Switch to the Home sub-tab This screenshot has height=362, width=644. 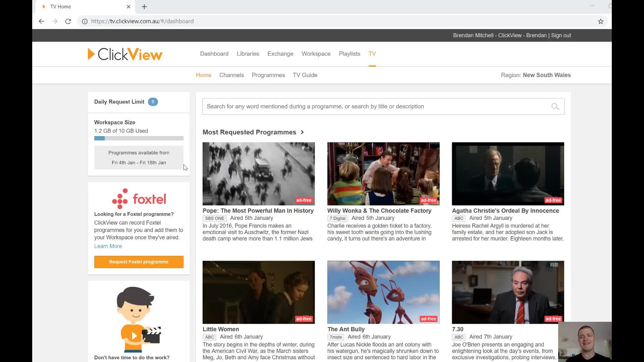tap(204, 75)
